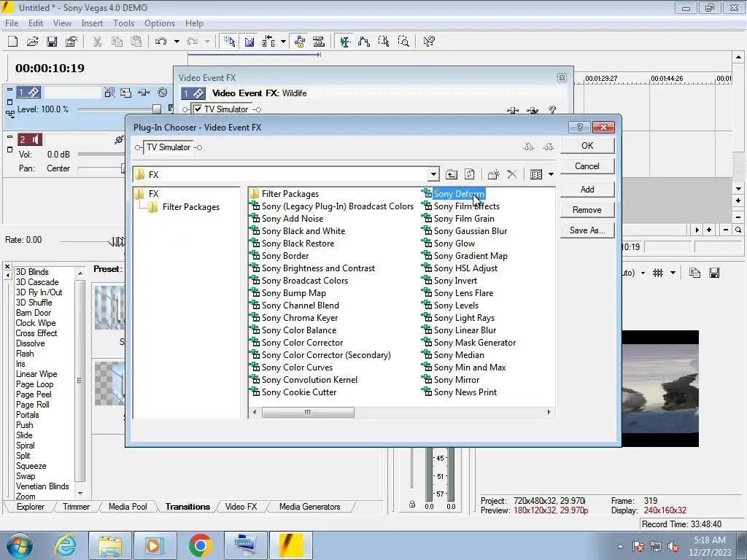Open the Options menu
This screenshot has height=560, width=747.
pos(160,23)
